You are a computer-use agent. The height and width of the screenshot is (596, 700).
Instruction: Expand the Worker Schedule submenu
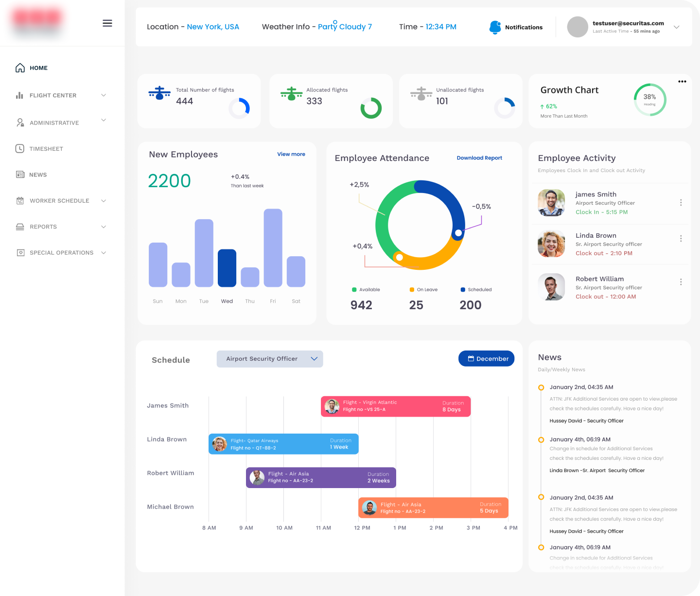pos(103,201)
